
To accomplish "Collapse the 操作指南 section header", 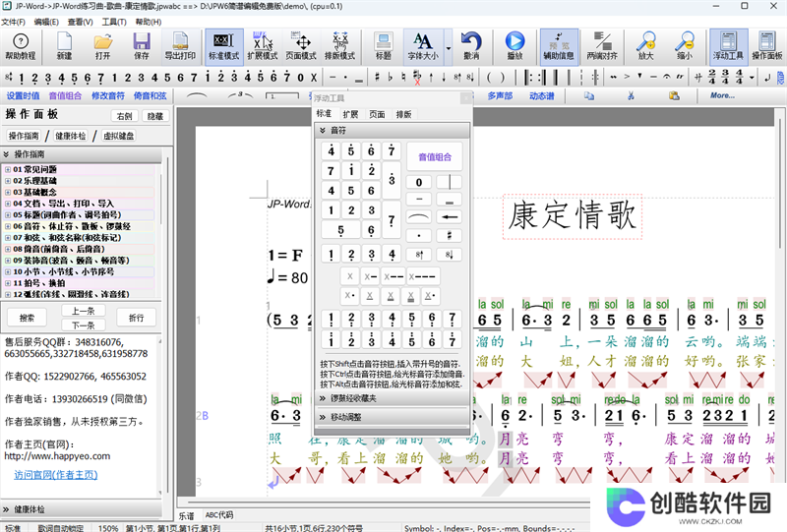I will point(82,154).
